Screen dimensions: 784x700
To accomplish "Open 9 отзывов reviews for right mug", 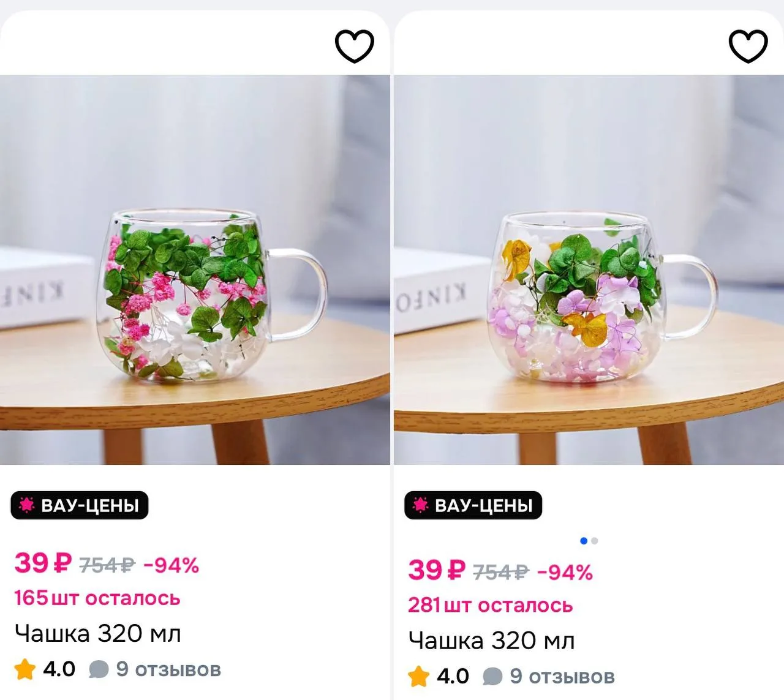I will coord(562,677).
